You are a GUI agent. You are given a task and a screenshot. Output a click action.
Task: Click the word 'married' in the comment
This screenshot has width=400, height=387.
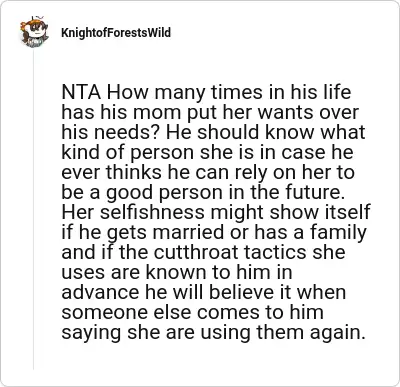(188, 232)
